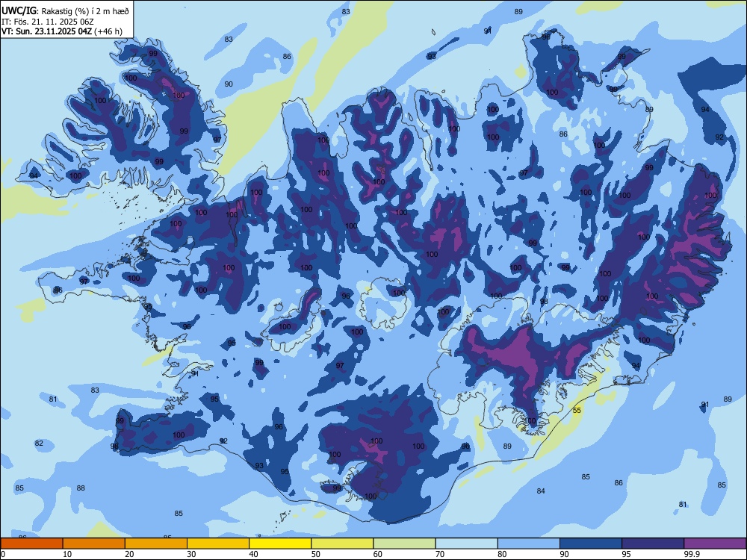The height and width of the screenshot is (560, 747).
Task: Click the '84' humidity value off the southeast coast
Action: click(x=541, y=491)
